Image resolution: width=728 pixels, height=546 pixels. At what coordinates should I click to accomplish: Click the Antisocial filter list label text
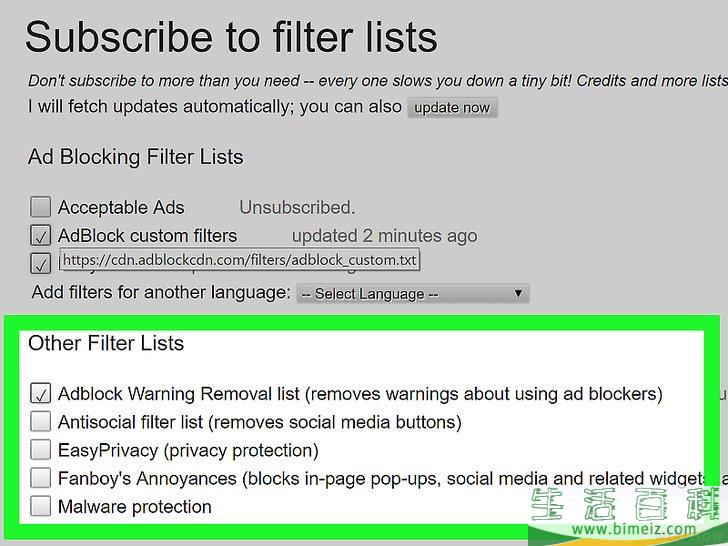(260, 422)
